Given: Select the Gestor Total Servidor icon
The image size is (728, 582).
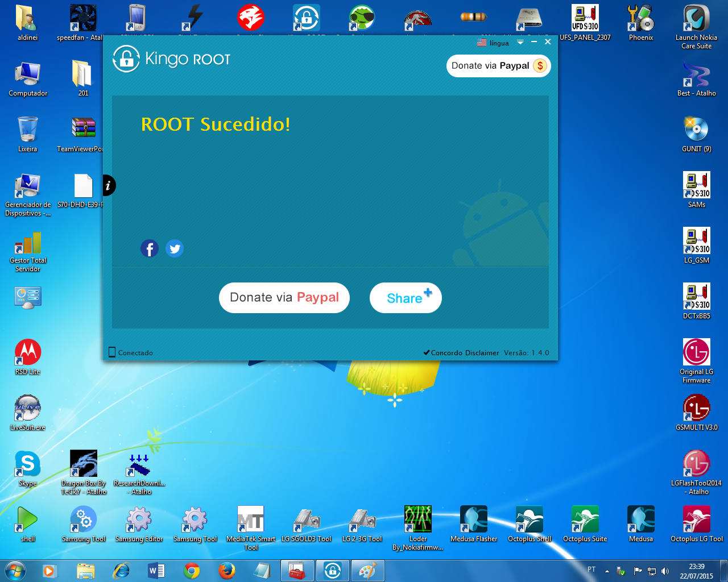Looking at the screenshot, I should pos(28,251).
